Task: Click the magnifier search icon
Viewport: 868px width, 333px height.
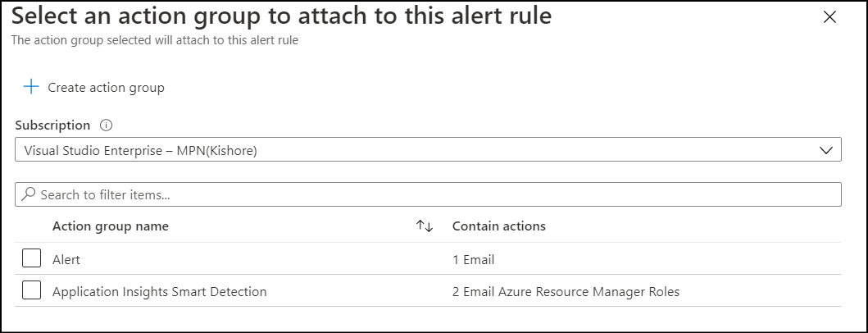Action: point(29,194)
